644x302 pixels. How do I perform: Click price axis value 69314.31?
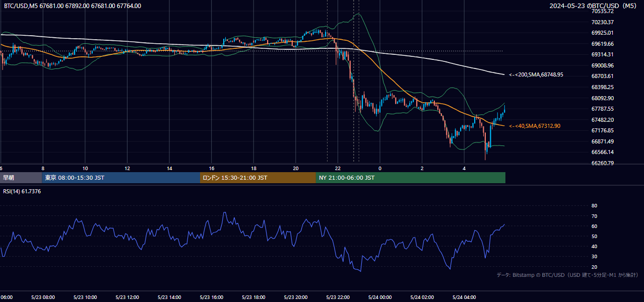click(603, 54)
